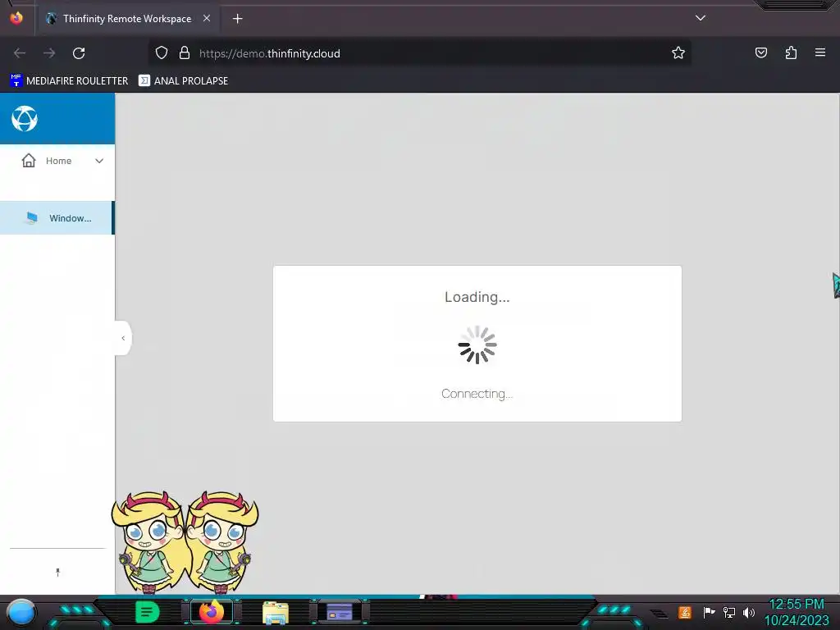Click the right Star Butterfly desktop mascot

[222, 541]
